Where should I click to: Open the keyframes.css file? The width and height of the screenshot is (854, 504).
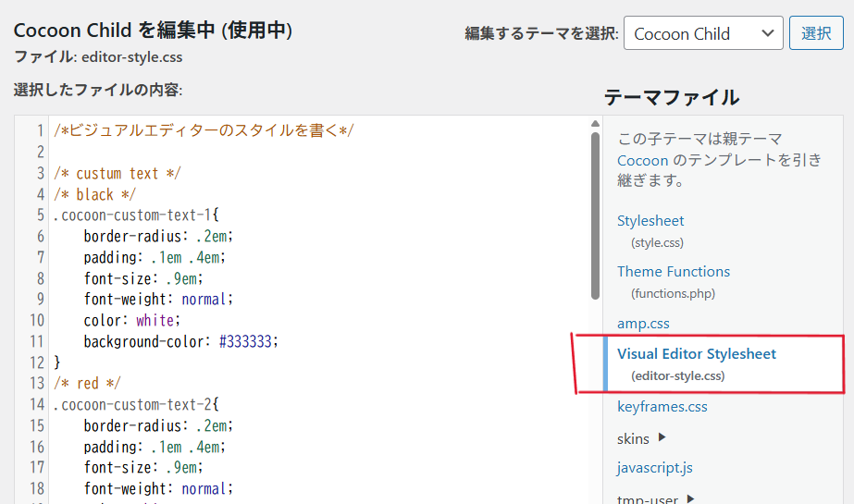(662, 407)
